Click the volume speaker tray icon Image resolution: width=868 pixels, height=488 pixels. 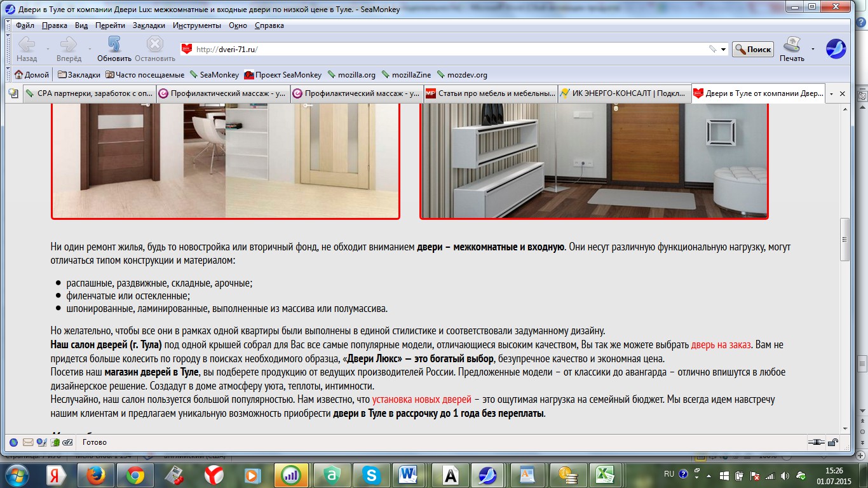pyautogui.click(x=784, y=475)
